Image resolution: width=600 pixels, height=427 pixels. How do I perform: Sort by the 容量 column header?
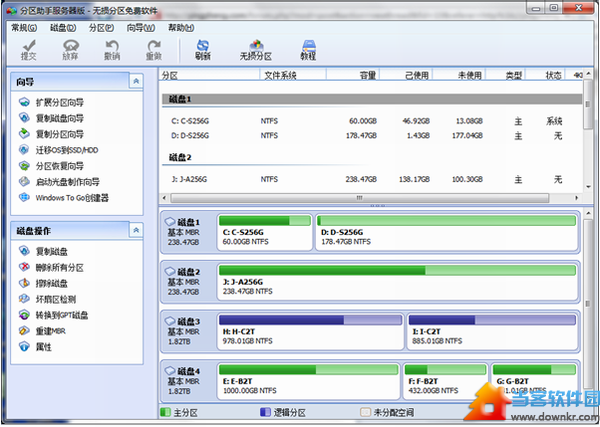[x=353, y=75]
